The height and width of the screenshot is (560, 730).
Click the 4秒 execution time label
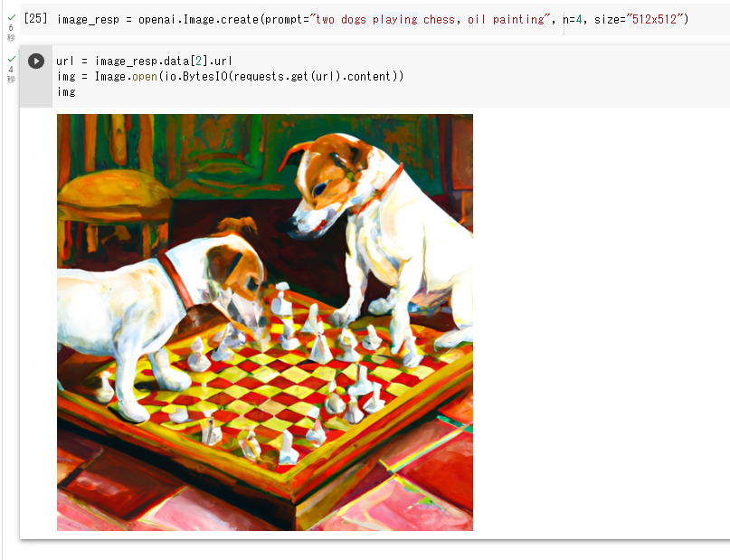pos(11,74)
